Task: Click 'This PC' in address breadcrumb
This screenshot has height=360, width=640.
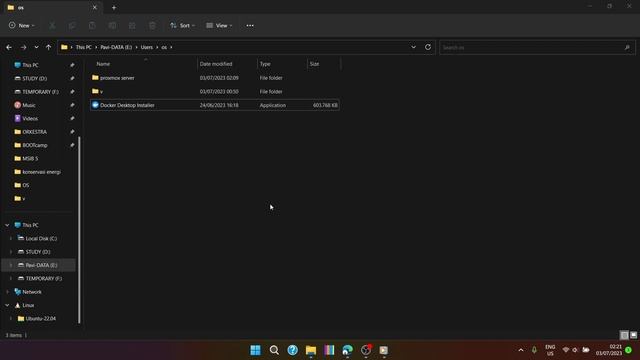Action: point(83,47)
